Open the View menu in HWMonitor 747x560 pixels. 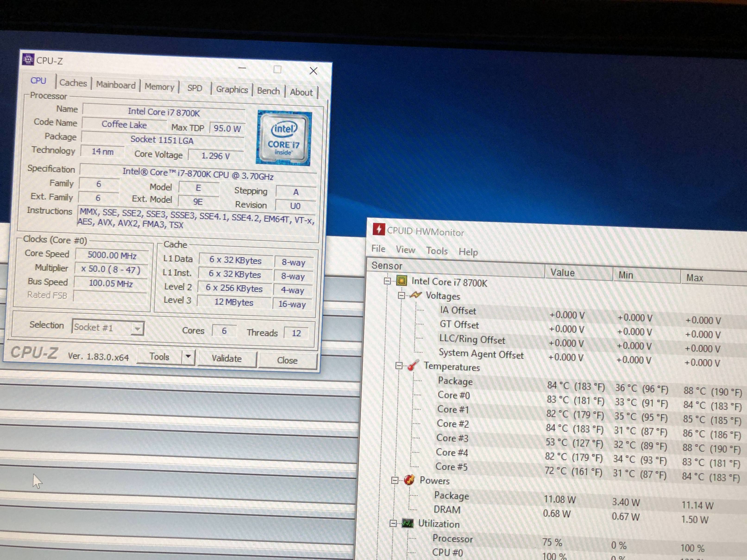tap(405, 250)
